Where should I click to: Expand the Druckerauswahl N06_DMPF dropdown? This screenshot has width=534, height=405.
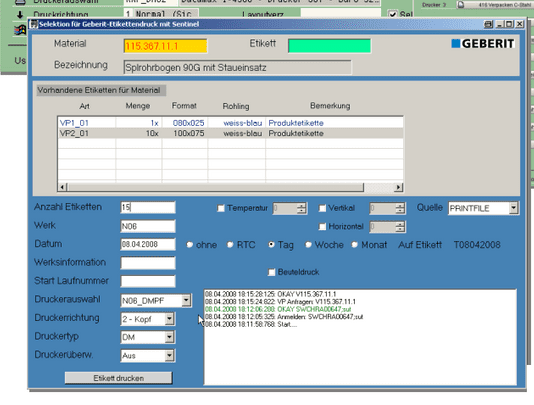coord(186,300)
